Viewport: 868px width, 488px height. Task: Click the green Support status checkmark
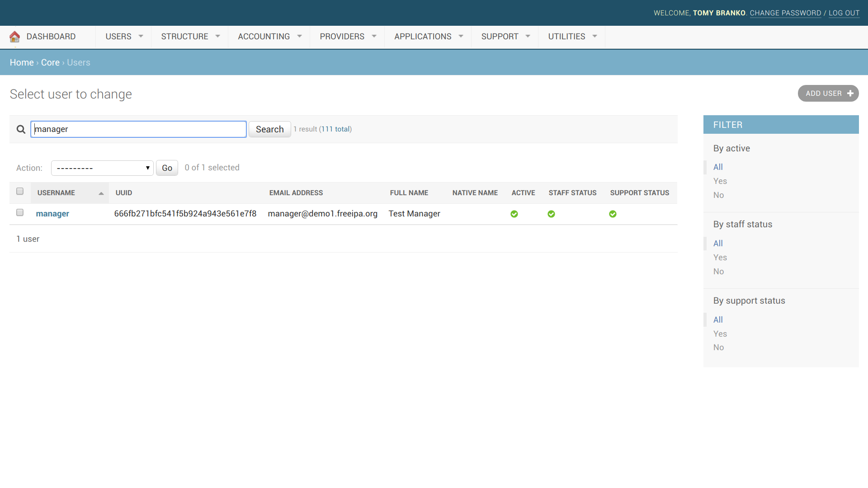pyautogui.click(x=613, y=214)
